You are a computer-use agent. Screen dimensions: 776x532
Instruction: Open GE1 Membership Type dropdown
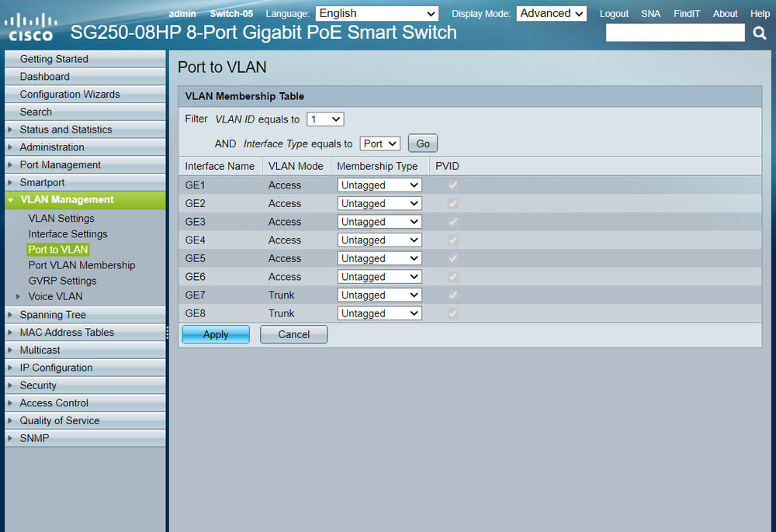point(379,185)
